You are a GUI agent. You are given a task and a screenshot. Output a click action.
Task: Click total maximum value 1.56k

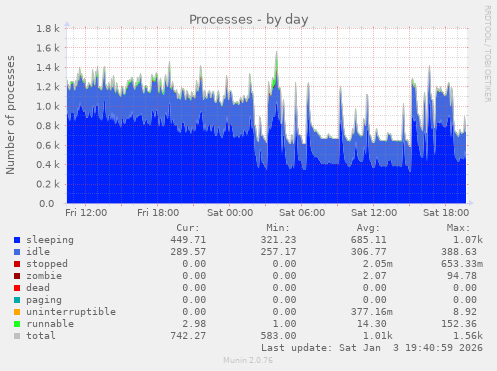468,336
